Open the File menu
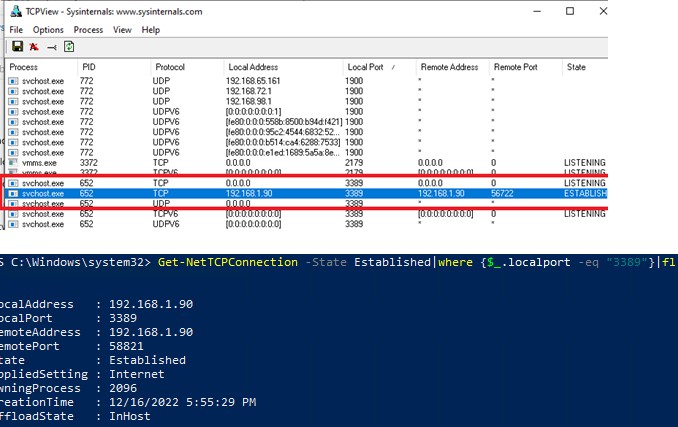 tap(16, 30)
